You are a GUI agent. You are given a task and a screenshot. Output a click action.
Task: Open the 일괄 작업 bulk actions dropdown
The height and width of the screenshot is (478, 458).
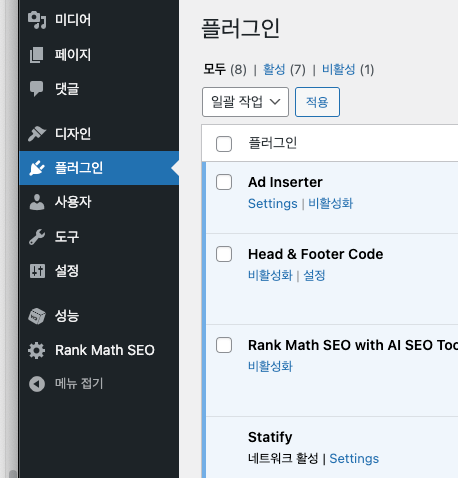(245, 102)
